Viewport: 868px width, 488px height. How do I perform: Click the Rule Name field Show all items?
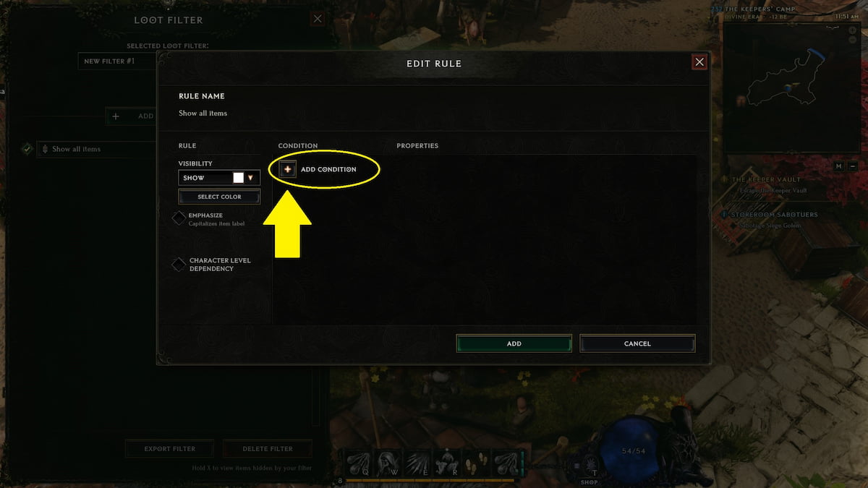tap(203, 113)
